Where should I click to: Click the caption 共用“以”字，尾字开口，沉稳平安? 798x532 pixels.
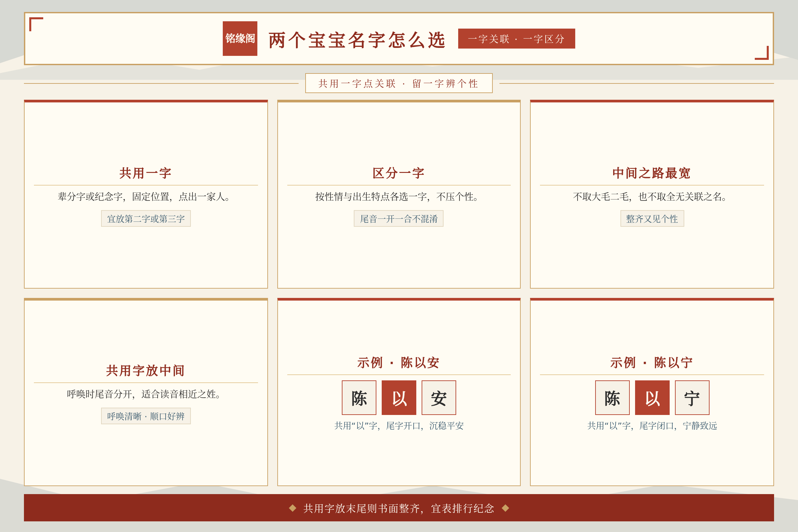[399, 426]
